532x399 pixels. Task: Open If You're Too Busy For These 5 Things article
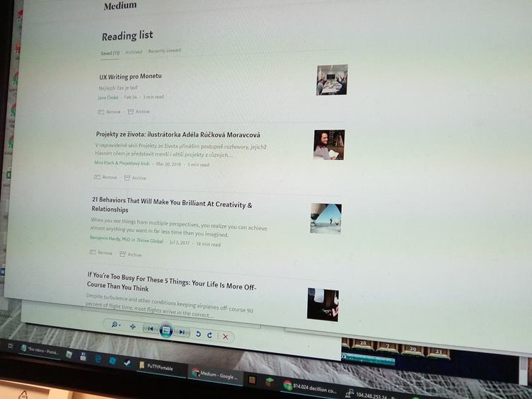click(x=171, y=282)
